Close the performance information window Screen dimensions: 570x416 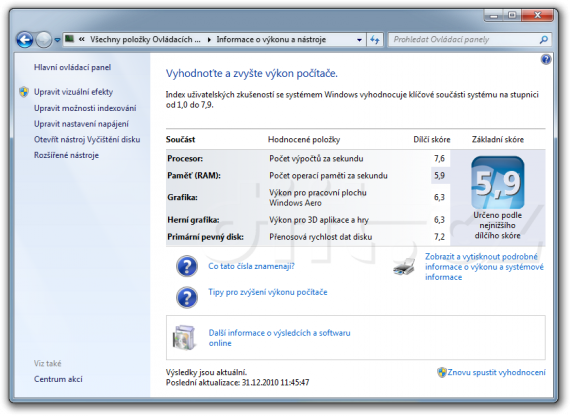click(x=537, y=15)
